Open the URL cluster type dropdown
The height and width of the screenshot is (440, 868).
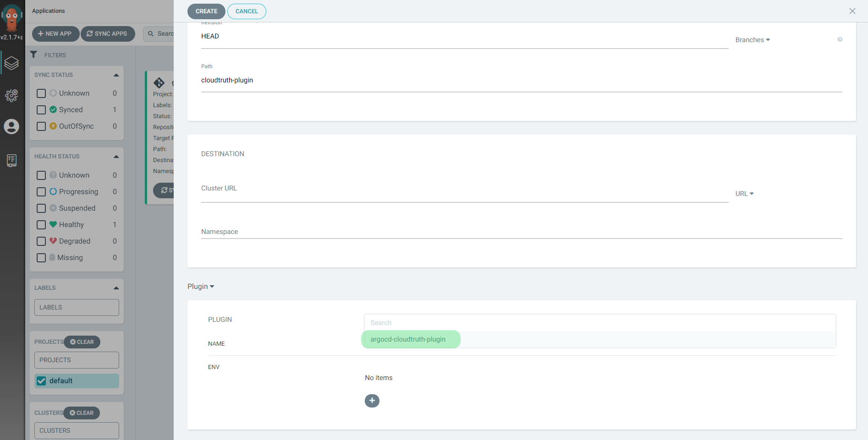(x=744, y=194)
